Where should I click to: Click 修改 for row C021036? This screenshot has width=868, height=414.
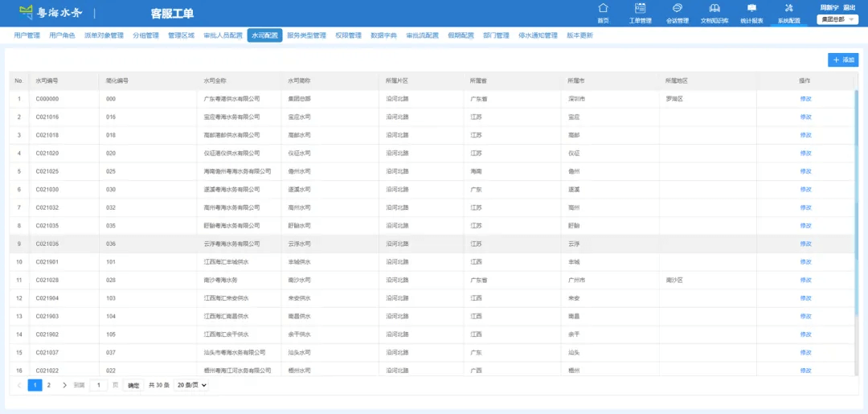(x=805, y=244)
